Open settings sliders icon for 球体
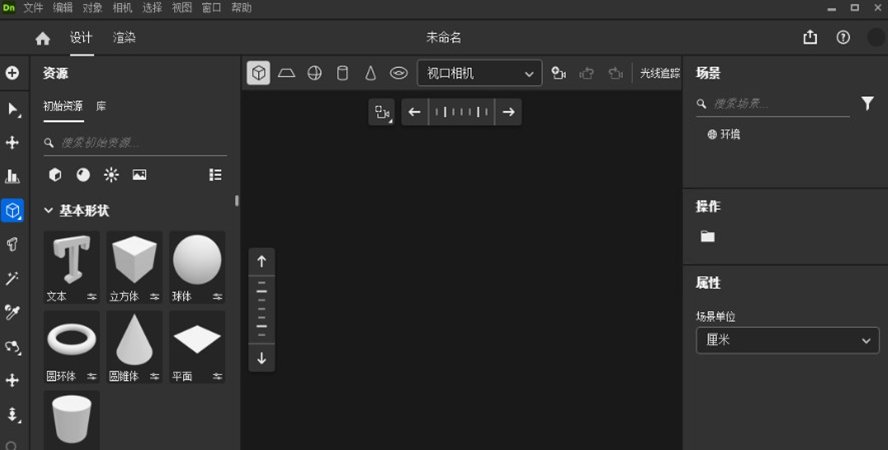Screen dimensions: 888x450 [217, 297]
